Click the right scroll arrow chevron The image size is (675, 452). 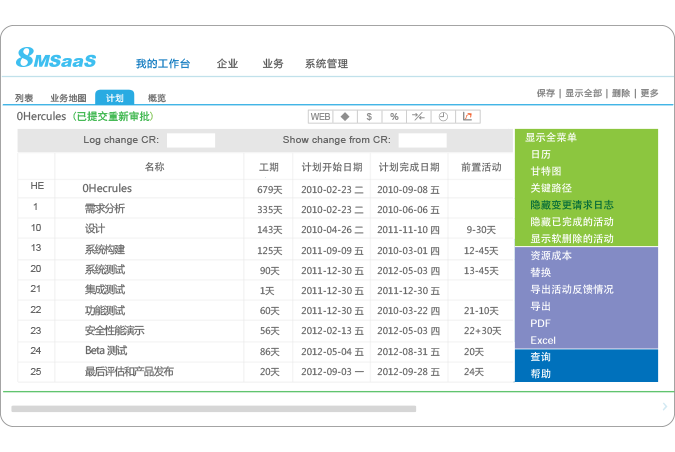pos(665,406)
